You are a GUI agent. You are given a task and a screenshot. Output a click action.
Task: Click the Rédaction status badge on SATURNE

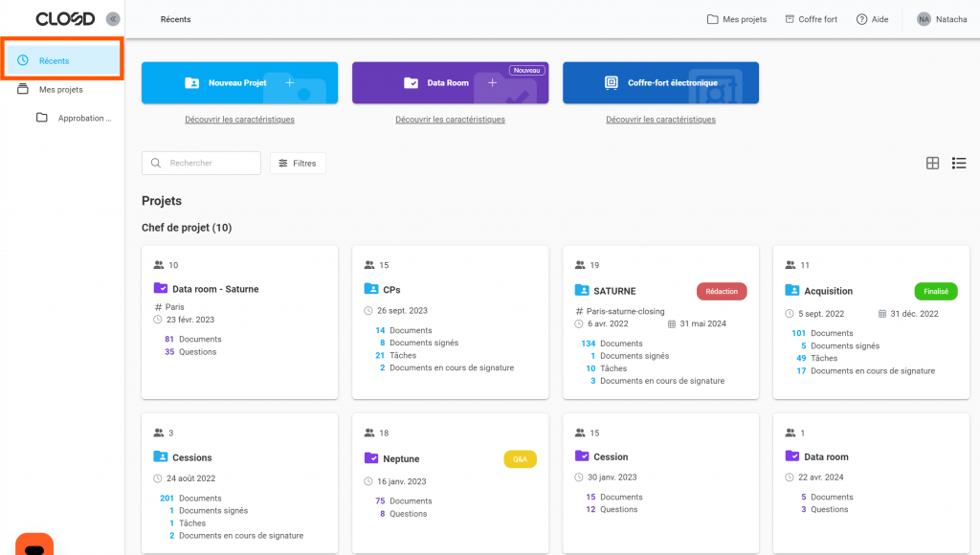[721, 291]
